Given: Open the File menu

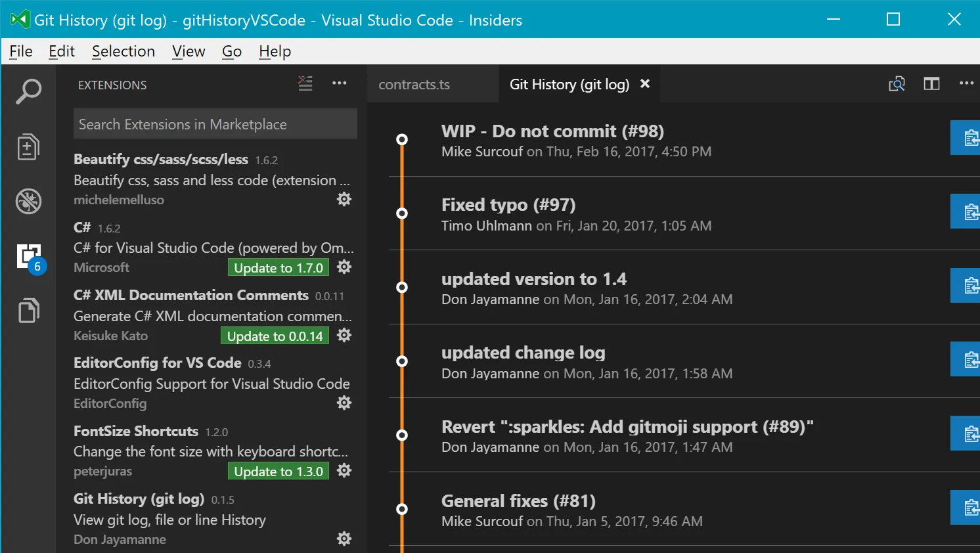Looking at the screenshot, I should [20, 51].
